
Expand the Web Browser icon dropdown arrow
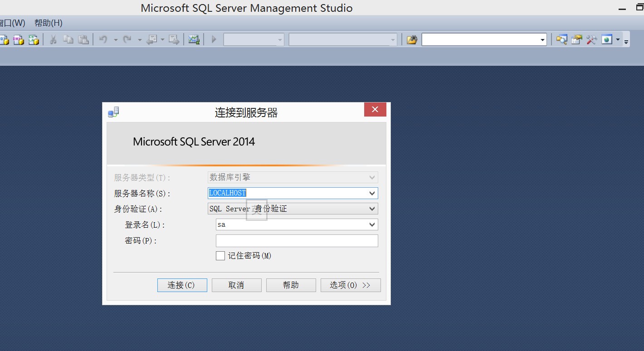pos(618,40)
